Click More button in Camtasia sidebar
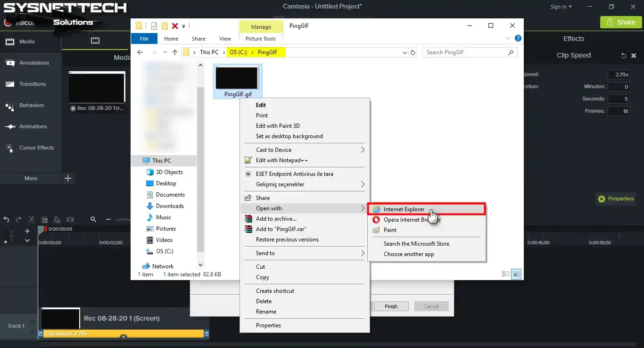The width and height of the screenshot is (644, 348). pos(31,178)
